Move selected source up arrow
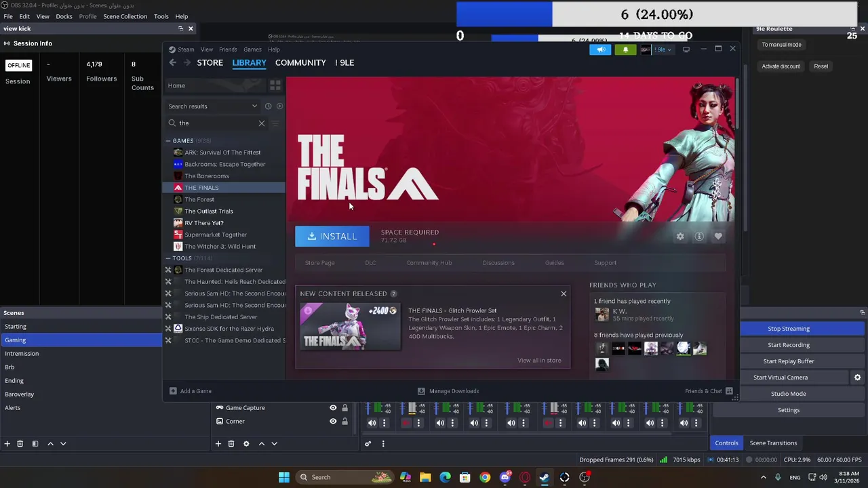Viewport: 868px width, 488px height. click(262, 444)
